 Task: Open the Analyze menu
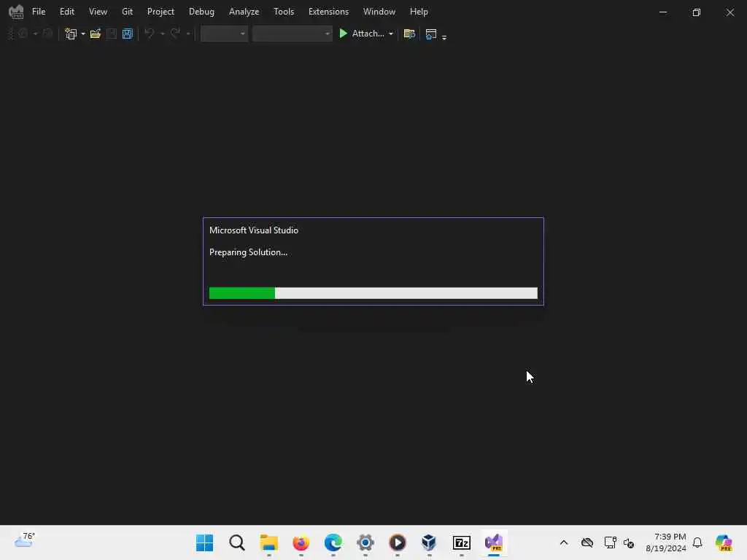click(244, 12)
